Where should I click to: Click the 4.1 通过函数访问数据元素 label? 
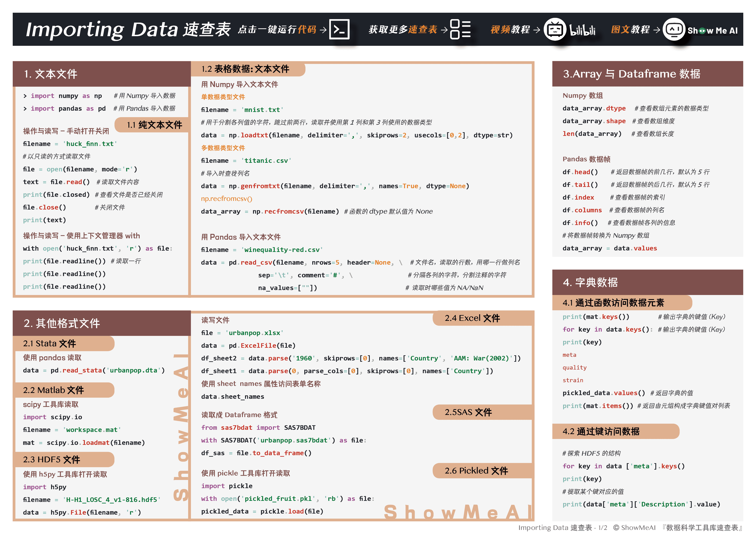(x=613, y=303)
